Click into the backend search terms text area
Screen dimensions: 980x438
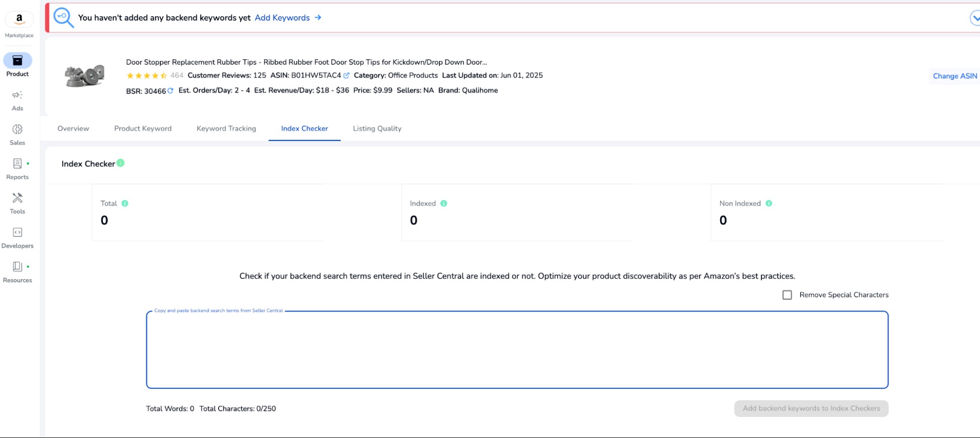(x=517, y=350)
